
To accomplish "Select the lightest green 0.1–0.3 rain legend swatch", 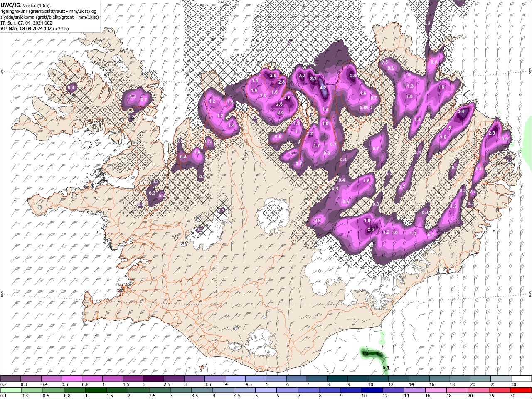I will [11, 390].
